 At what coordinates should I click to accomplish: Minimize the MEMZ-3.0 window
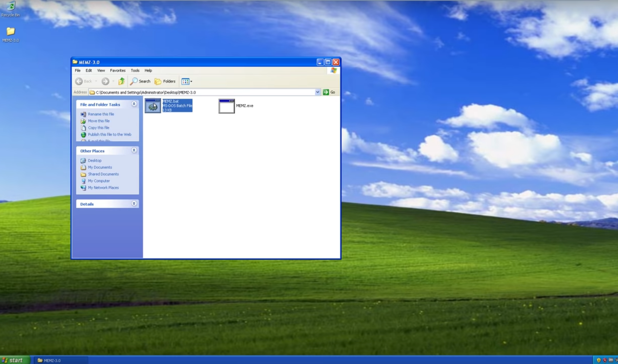320,62
